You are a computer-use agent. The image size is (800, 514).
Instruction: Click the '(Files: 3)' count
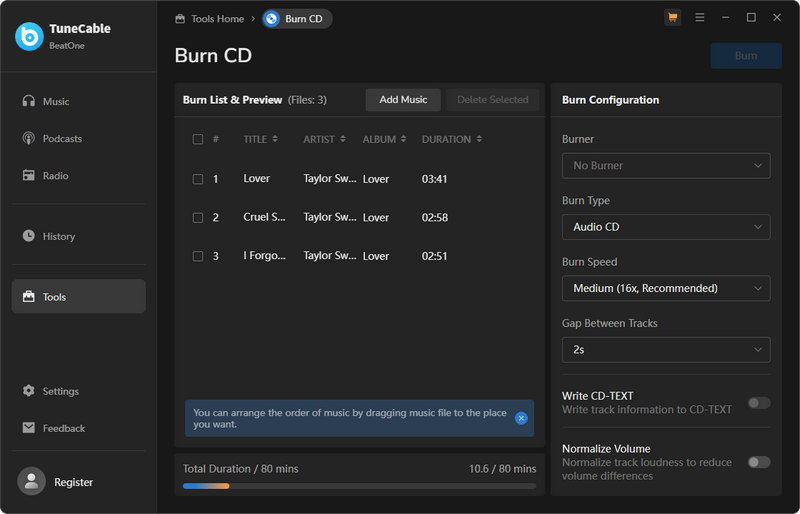[x=307, y=100]
